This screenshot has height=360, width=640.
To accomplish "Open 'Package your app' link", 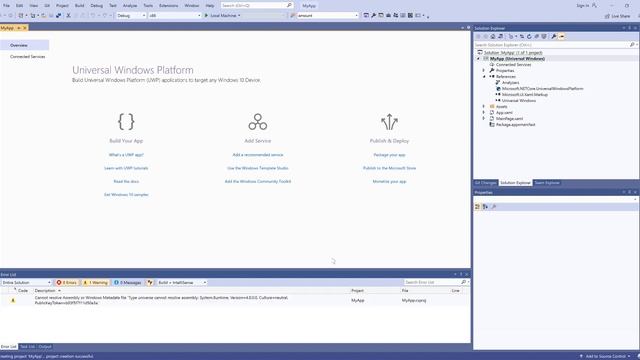I will [389, 155].
